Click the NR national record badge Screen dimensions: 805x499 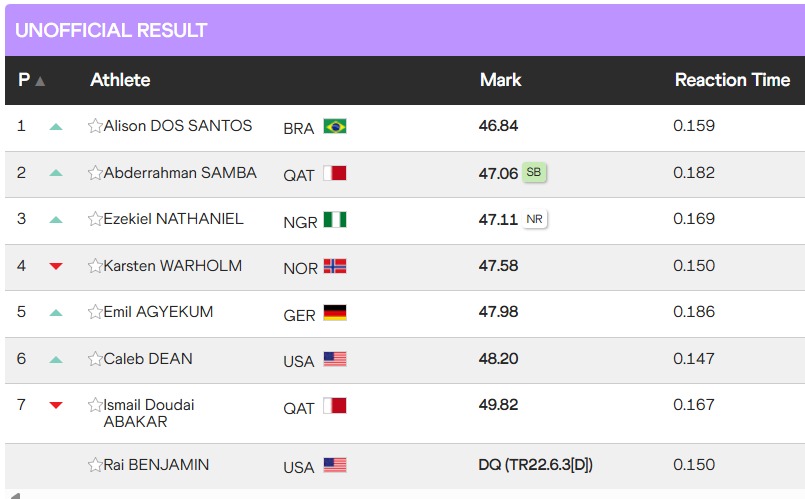[x=534, y=219]
